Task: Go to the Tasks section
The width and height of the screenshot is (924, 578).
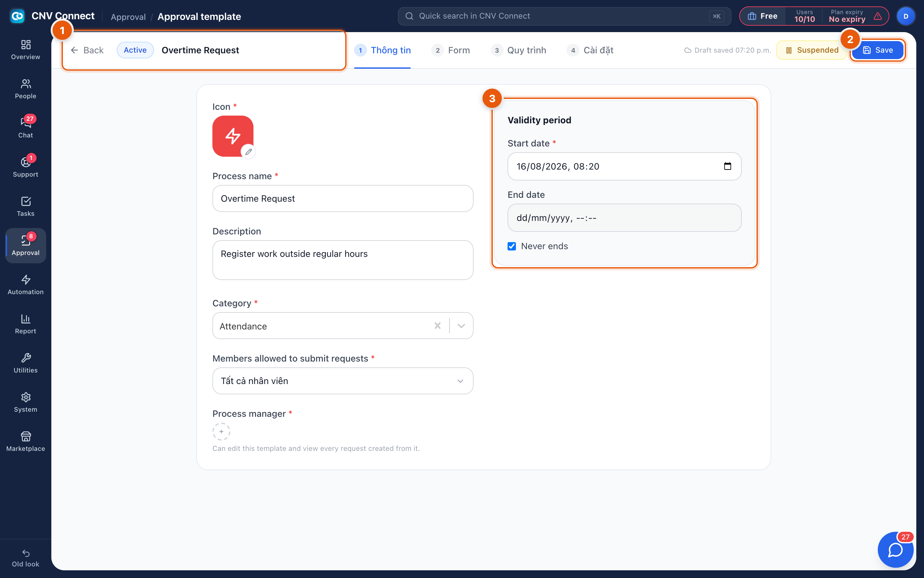Action: (26, 206)
